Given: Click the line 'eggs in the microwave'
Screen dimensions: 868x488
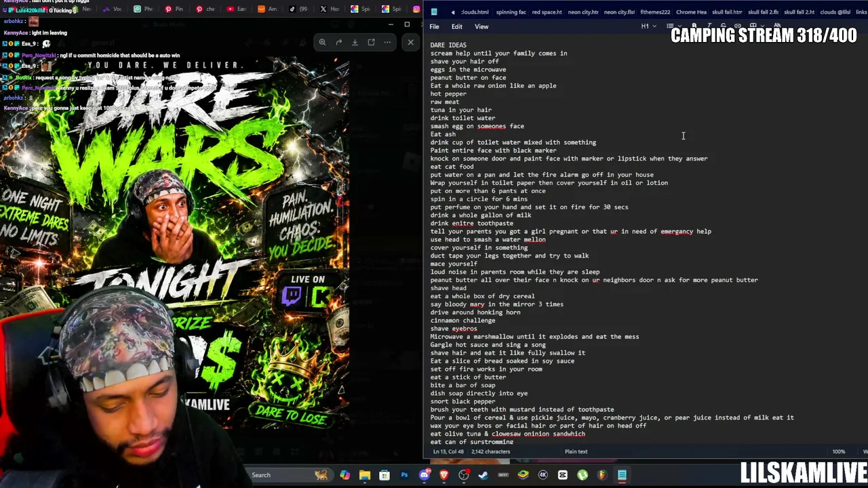Looking at the screenshot, I should tap(468, 70).
